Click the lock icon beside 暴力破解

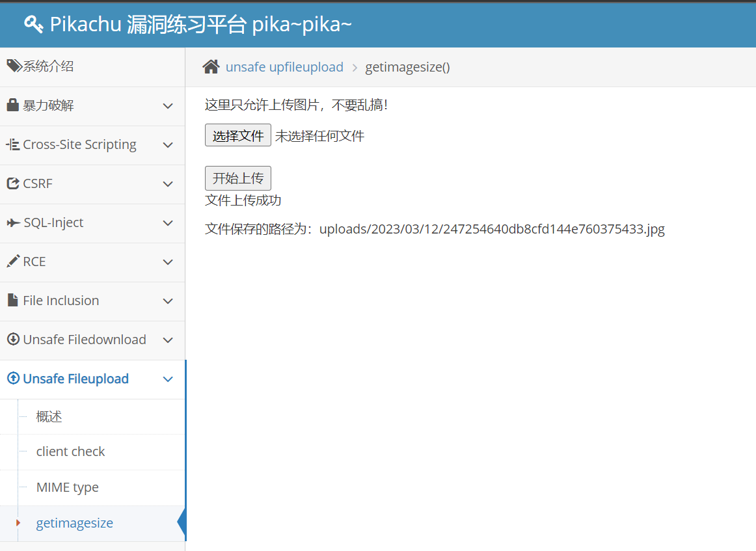(12, 105)
